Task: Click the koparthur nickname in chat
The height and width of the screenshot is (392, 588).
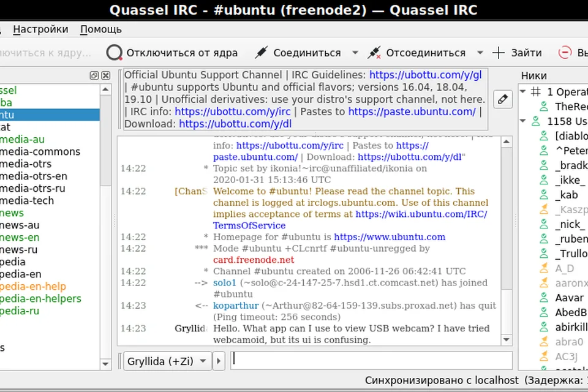Action: pos(236,306)
